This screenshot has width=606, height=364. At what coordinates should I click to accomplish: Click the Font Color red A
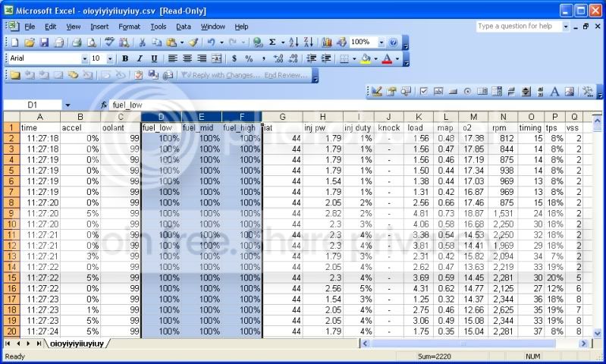point(387,58)
